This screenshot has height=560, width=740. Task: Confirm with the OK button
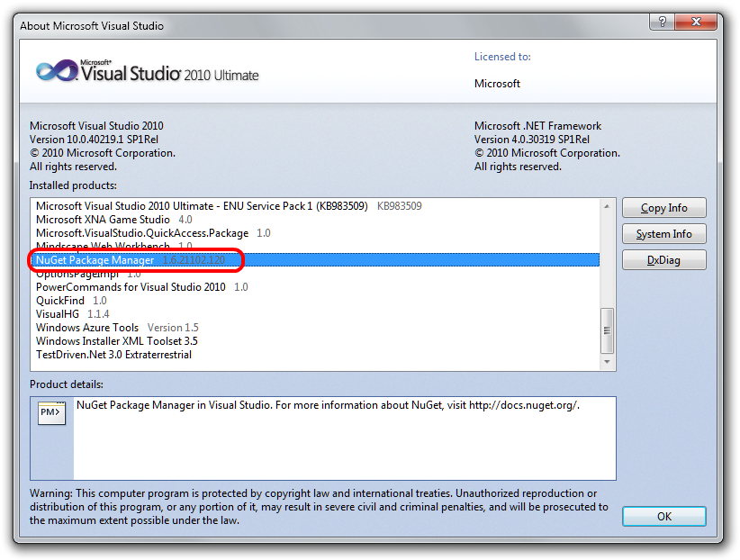(663, 517)
